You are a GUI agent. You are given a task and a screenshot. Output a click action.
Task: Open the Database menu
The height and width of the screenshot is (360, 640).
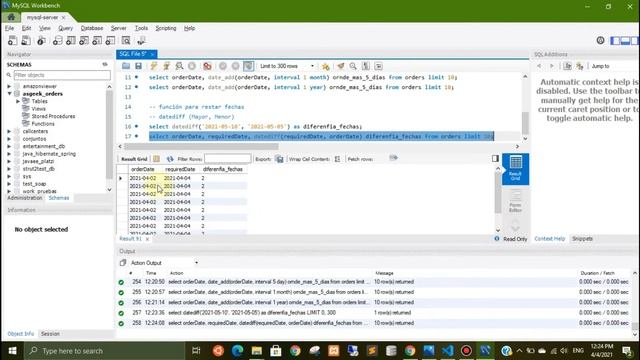tap(92, 28)
